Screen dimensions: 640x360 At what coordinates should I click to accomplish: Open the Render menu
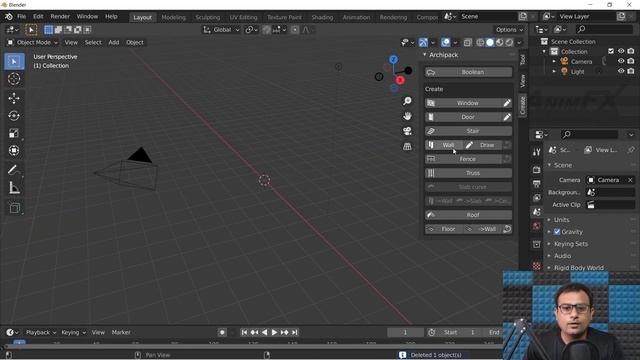(x=60, y=17)
